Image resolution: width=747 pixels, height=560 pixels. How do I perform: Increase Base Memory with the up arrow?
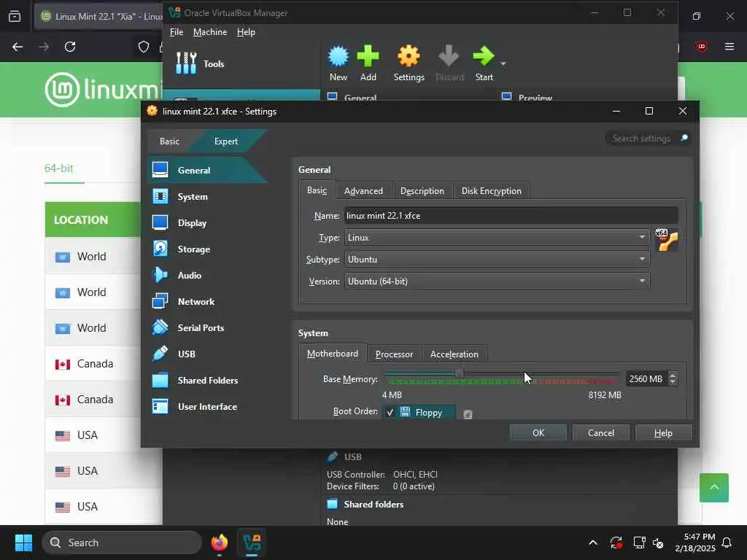[672, 376]
